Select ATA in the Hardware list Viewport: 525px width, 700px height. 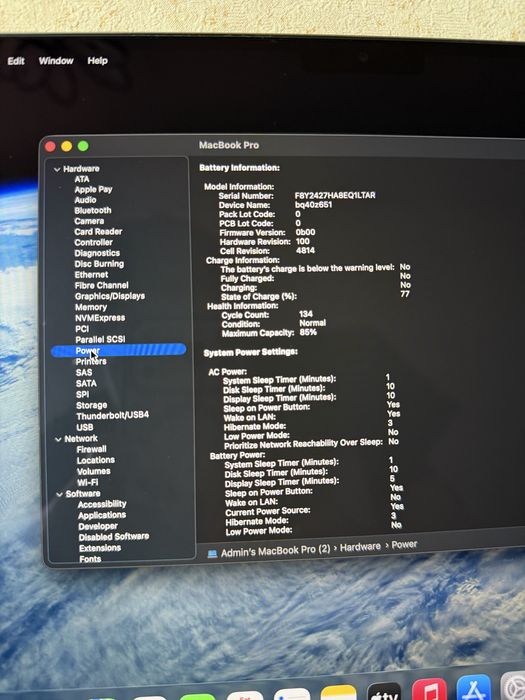[x=82, y=179]
